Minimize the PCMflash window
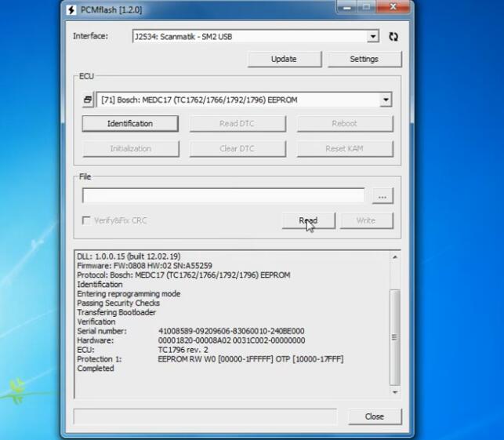The width and height of the screenshot is (504, 440). coord(347,7)
